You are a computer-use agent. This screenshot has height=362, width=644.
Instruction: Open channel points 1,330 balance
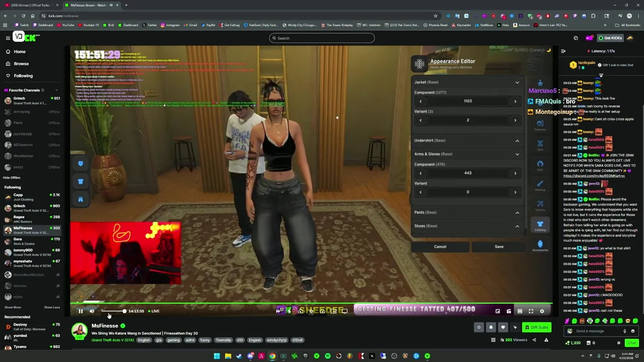[574, 343]
